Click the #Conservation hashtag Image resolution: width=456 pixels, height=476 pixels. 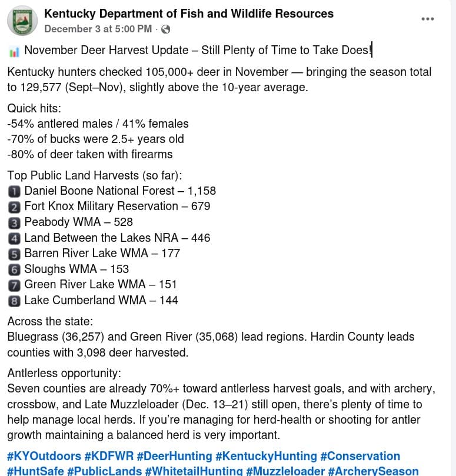coord(360,457)
